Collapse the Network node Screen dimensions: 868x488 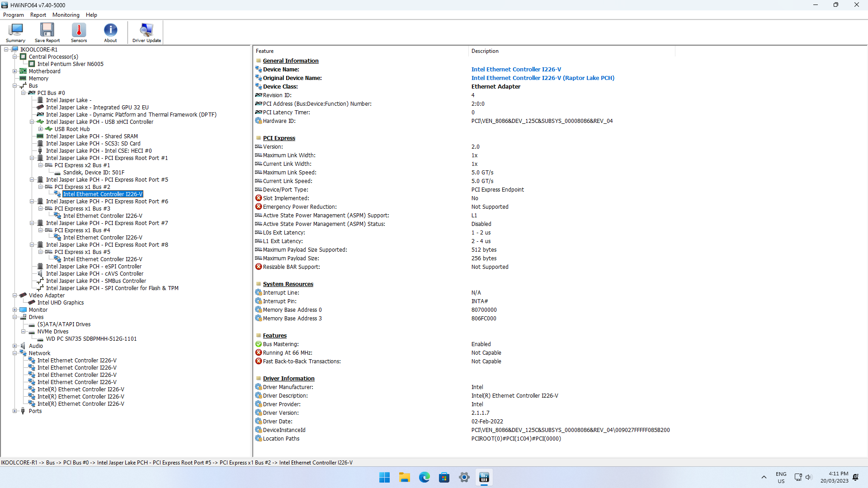pos(14,353)
